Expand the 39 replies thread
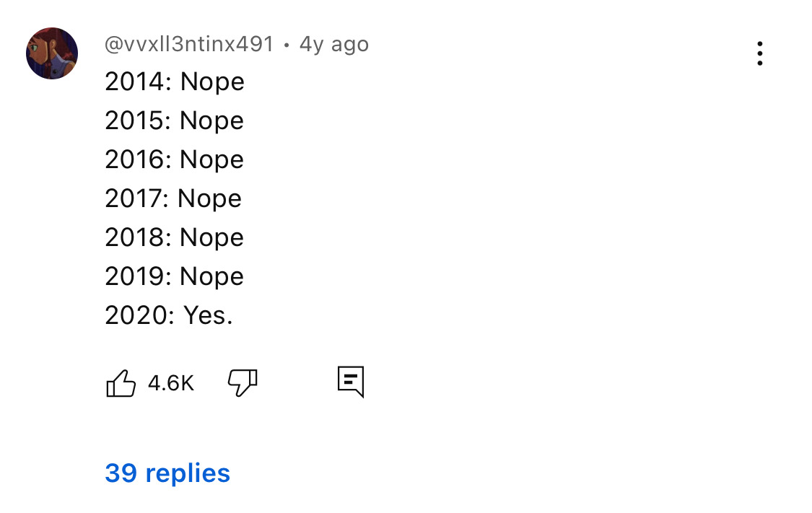Viewport: 812px width, 513px height. click(167, 473)
